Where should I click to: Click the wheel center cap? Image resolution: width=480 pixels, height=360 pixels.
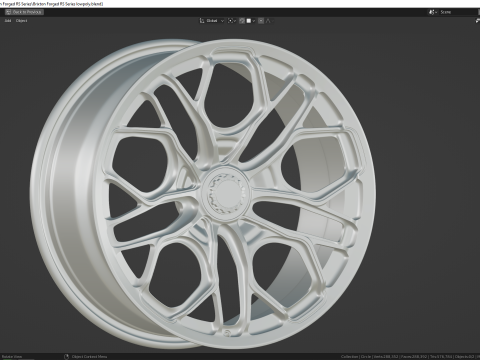pyautogui.click(x=226, y=193)
